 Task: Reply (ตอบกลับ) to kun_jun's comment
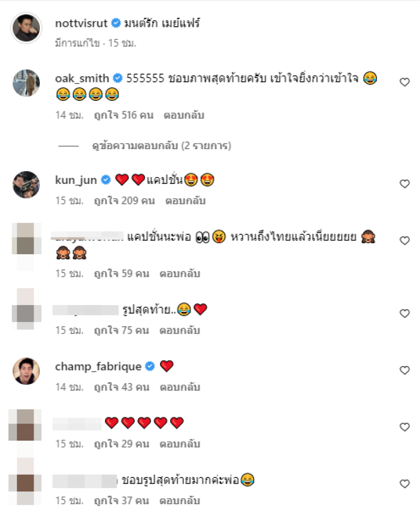click(185, 201)
